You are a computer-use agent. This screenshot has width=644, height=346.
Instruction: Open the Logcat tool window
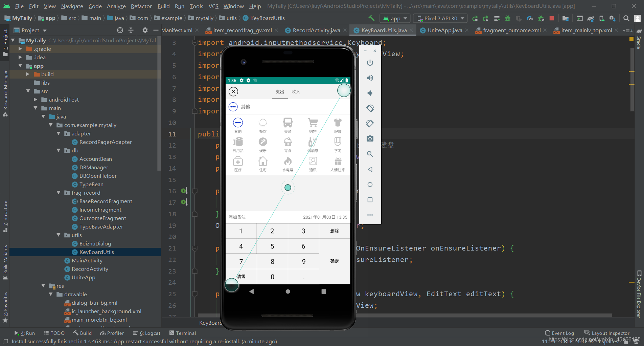pos(147,333)
